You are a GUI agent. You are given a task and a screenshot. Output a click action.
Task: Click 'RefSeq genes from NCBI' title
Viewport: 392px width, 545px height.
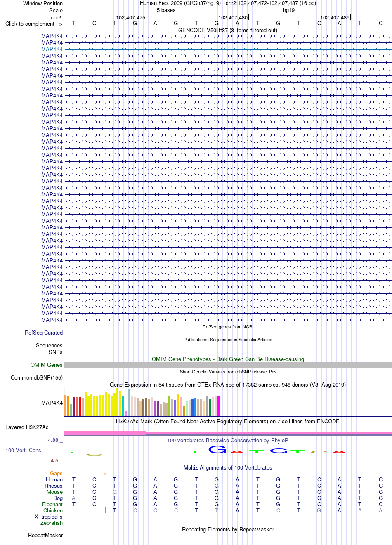coord(228,327)
